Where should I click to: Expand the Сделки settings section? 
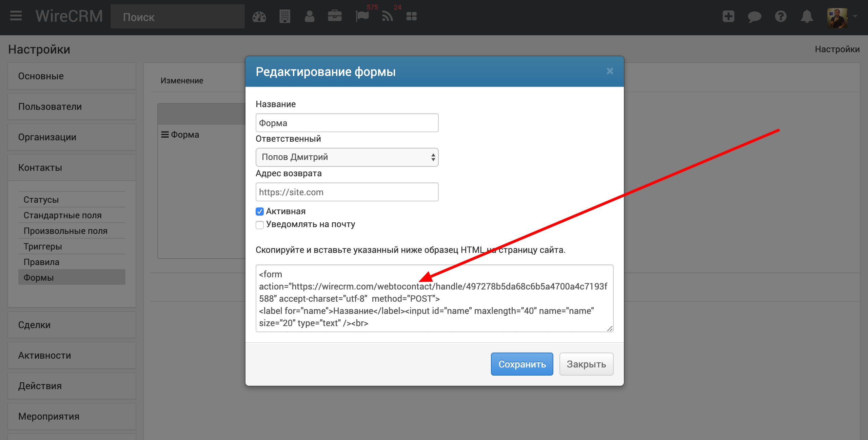(72, 325)
